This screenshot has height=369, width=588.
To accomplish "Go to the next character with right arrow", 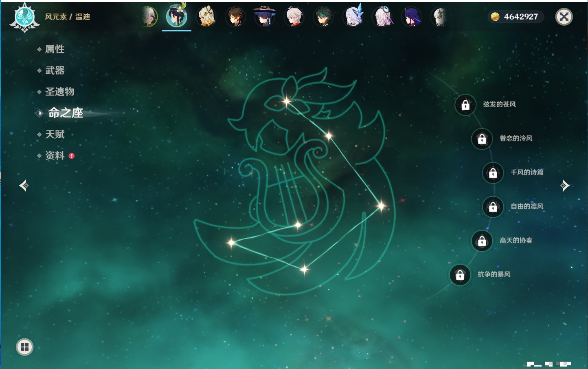I will [565, 186].
